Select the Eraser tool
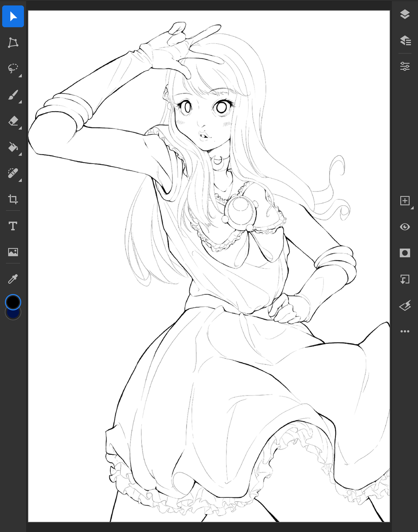The image size is (418, 532). (13, 121)
